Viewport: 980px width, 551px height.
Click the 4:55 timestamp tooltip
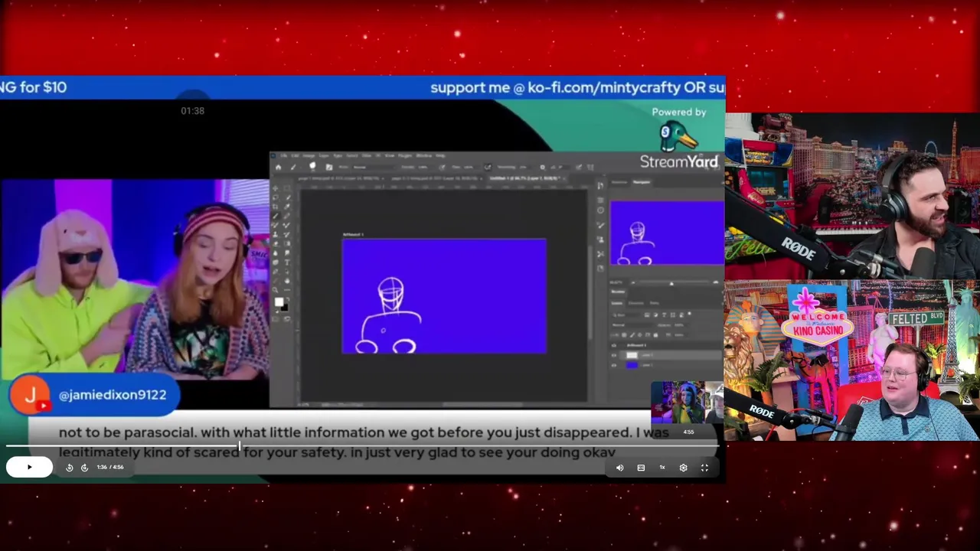[688, 432]
